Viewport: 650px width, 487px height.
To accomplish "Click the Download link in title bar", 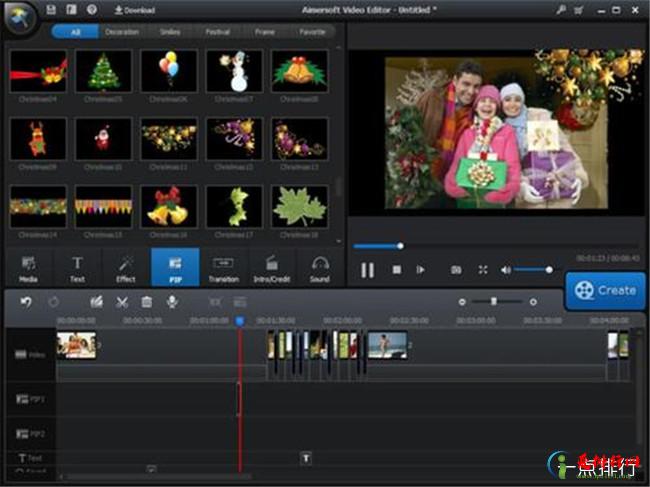I will [x=134, y=10].
